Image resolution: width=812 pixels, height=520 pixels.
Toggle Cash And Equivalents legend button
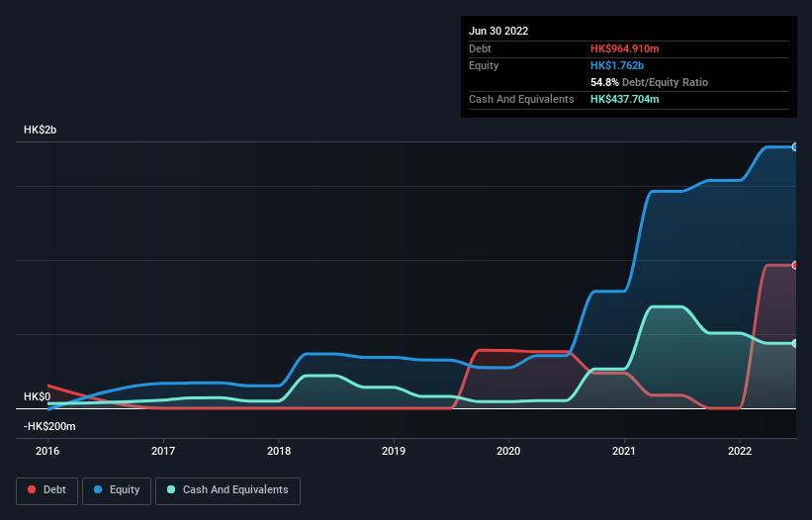(x=227, y=490)
